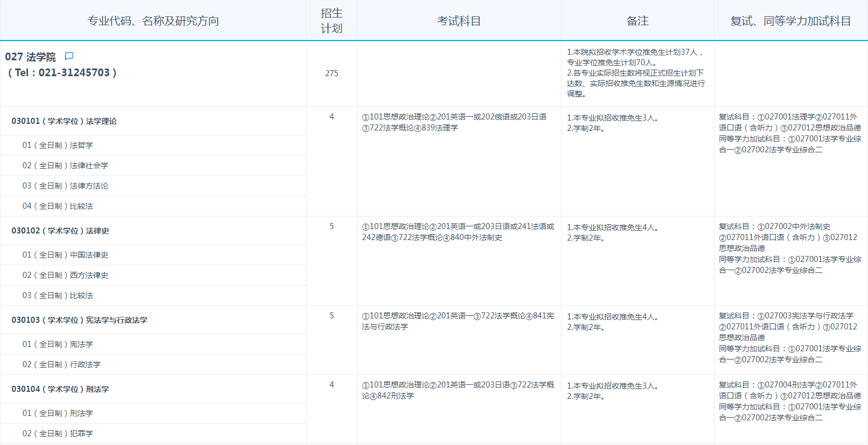Choose direction 01 中国法律史
868x445 pixels.
pos(65,255)
